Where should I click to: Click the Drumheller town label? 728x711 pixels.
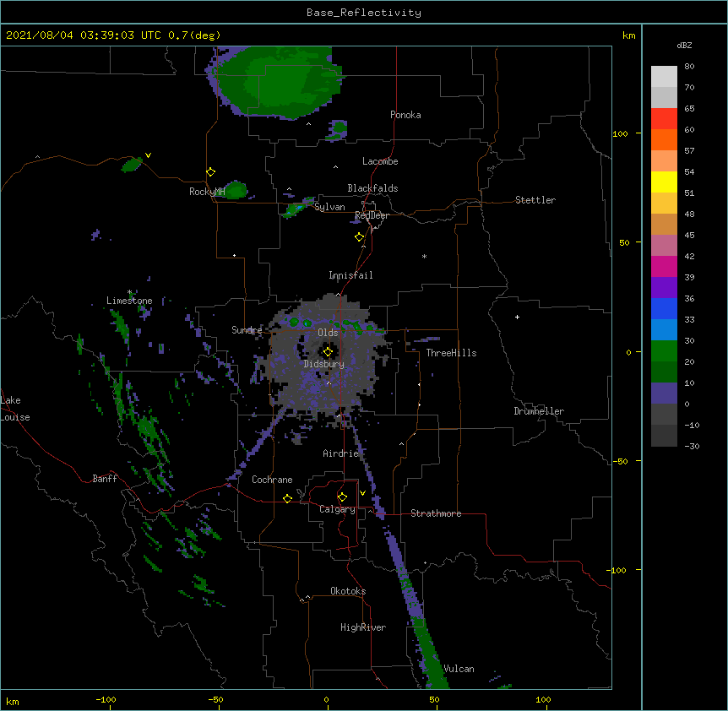(x=539, y=411)
